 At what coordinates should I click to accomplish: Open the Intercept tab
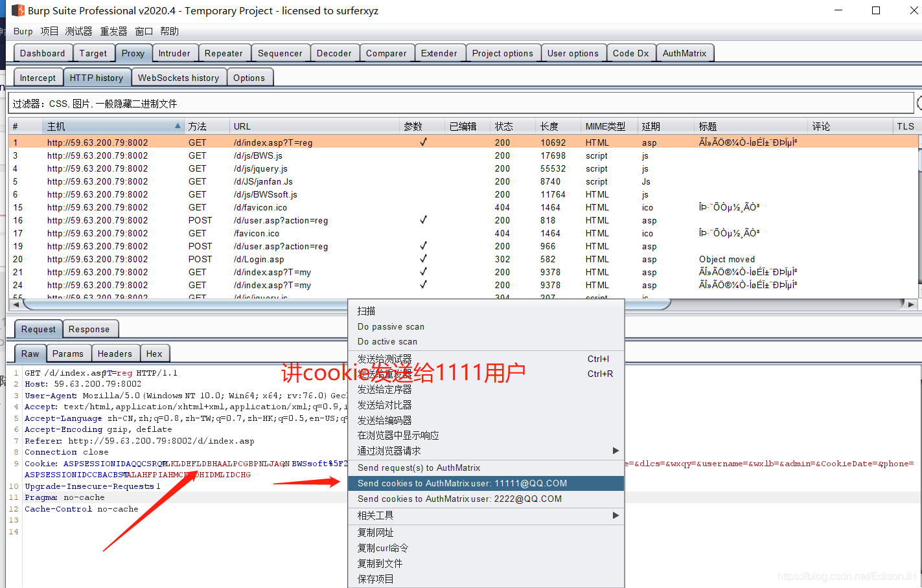click(38, 77)
